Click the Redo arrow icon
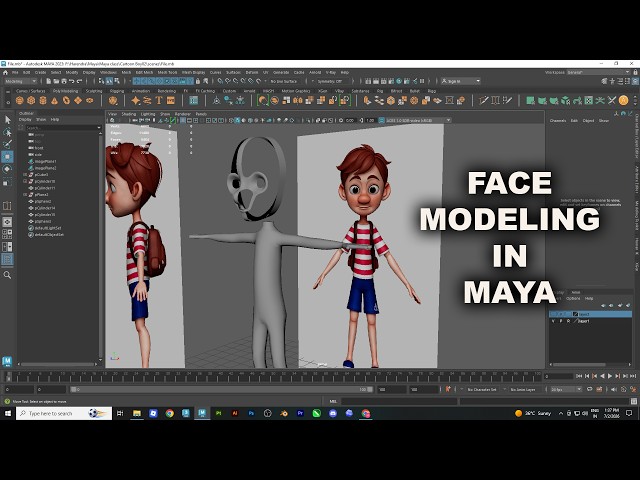The width and height of the screenshot is (640, 480). [79, 81]
